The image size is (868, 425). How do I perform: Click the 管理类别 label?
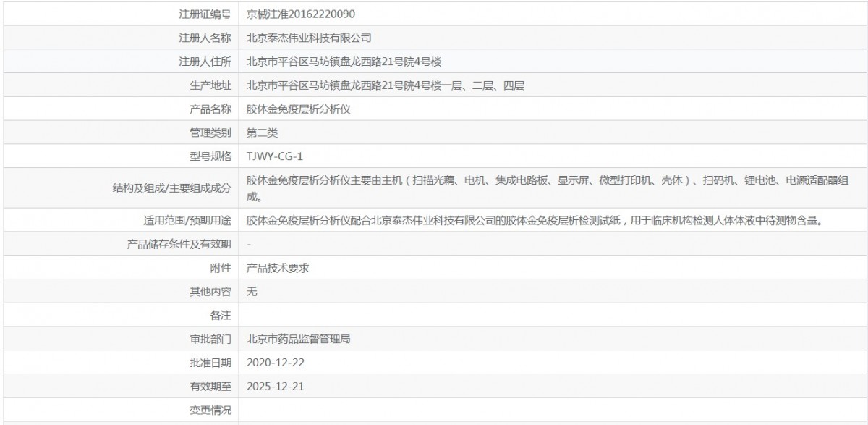pyautogui.click(x=210, y=133)
